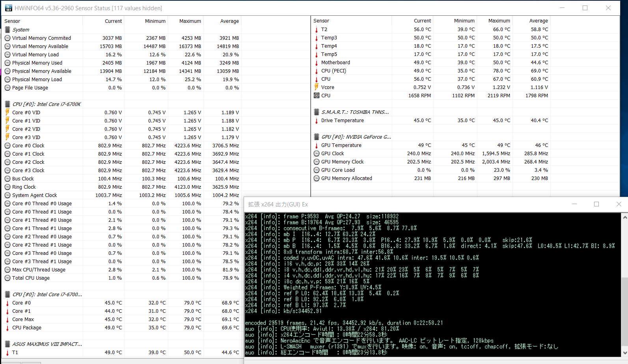Select the Physical Memory Available row label

[42, 71]
